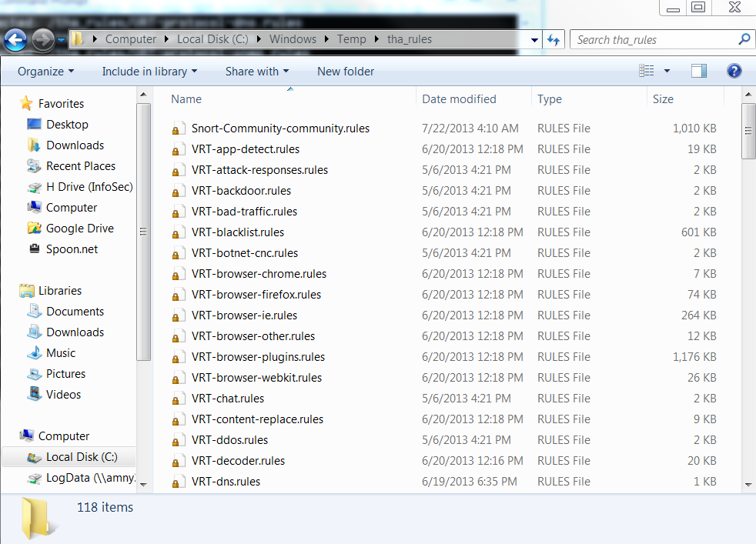Image resolution: width=756 pixels, height=544 pixels.
Task: Click the change view icon
Action: 647,71
